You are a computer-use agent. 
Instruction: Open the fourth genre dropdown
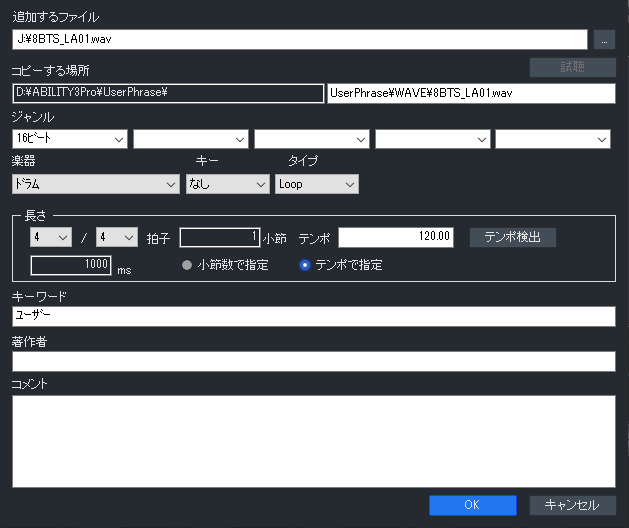pyautogui.click(x=433, y=139)
